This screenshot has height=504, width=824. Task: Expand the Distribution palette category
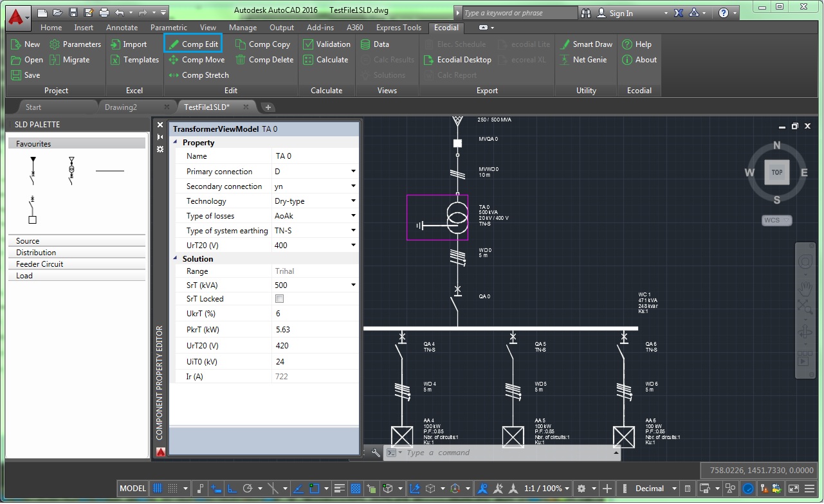tap(77, 253)
